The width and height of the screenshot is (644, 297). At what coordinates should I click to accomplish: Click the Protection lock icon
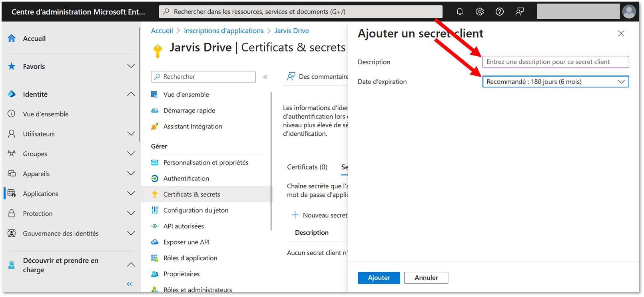(x=12, y=214)
